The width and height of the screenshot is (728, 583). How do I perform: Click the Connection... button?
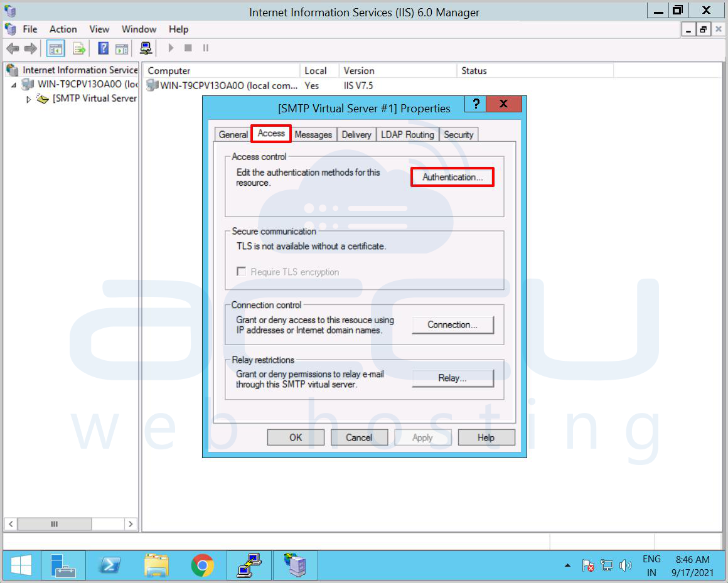pos(452,325)
